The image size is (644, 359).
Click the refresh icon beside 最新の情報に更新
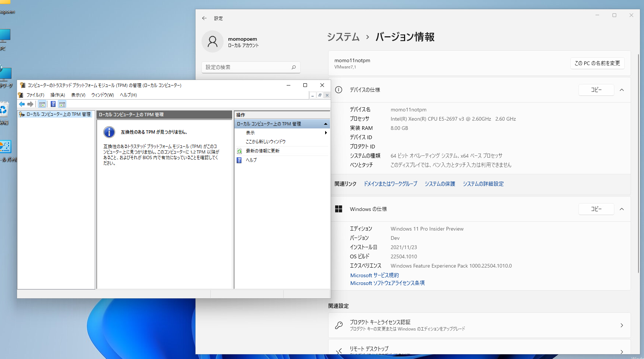tap(239, 151)
